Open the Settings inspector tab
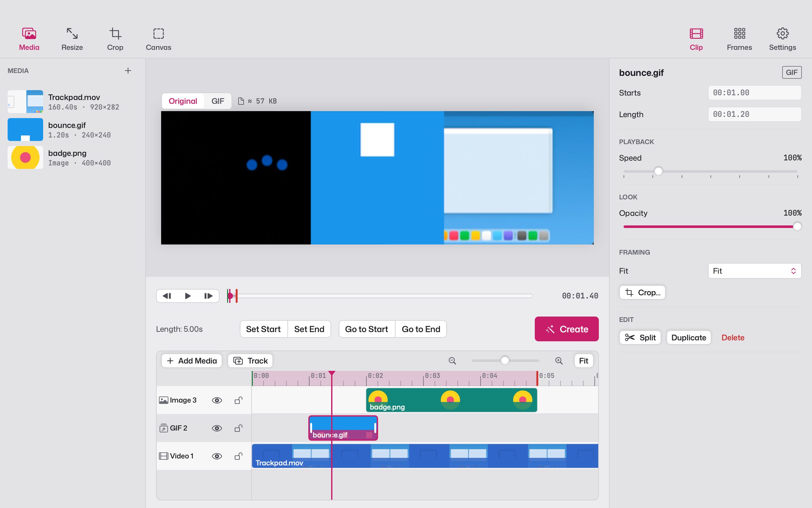 point(783,39)
